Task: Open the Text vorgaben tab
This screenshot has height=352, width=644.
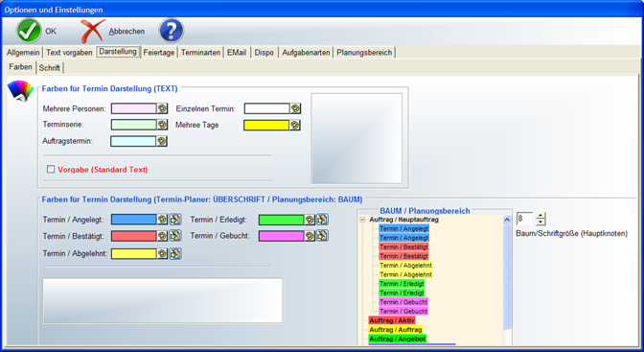Action: coord(69,53)
